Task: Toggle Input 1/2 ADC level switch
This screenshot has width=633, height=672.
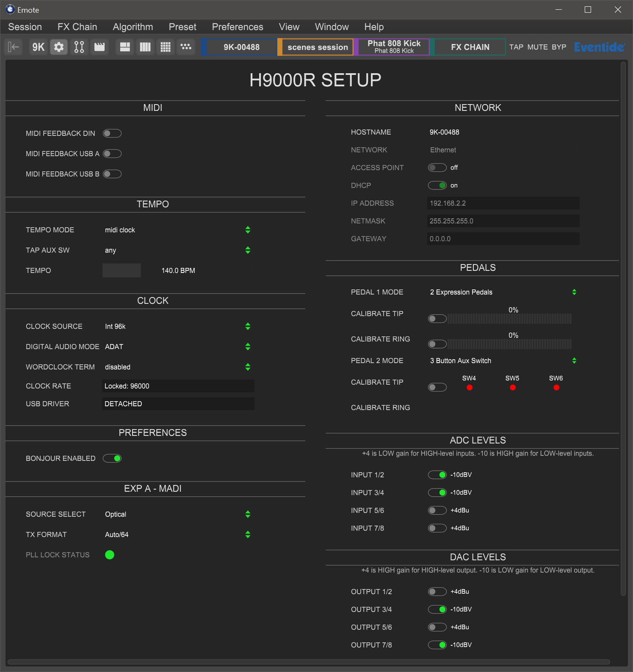Action: coord(437,475)
